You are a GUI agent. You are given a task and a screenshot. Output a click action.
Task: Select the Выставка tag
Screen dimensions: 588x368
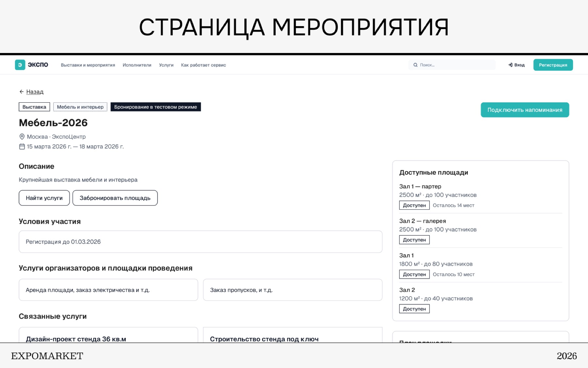pos(34,107)
